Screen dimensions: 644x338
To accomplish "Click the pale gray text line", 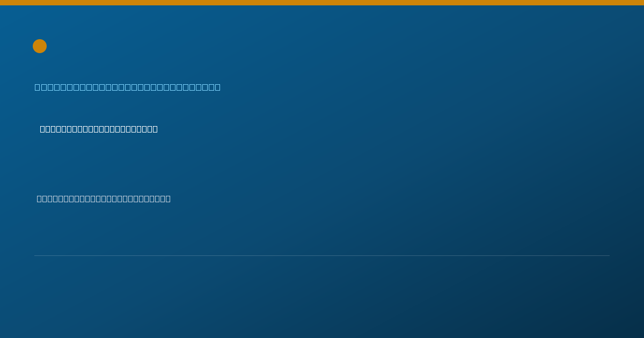I will (x=104, y=199).
